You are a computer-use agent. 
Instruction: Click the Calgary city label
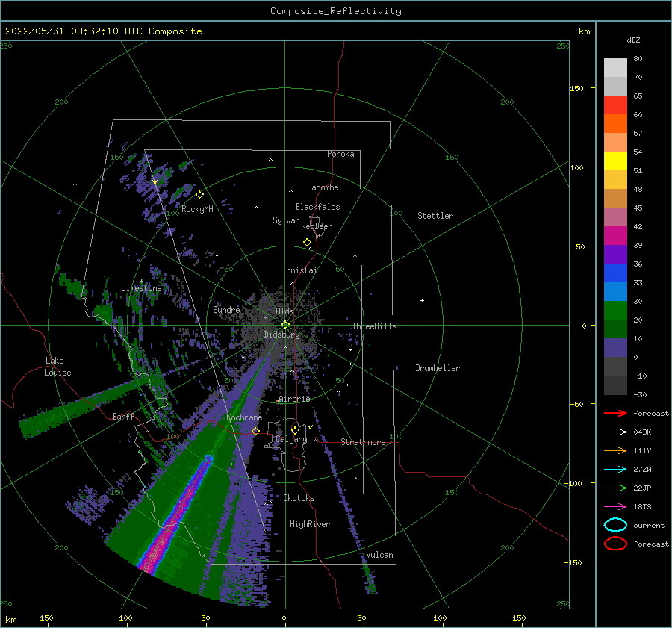(291, 439)
